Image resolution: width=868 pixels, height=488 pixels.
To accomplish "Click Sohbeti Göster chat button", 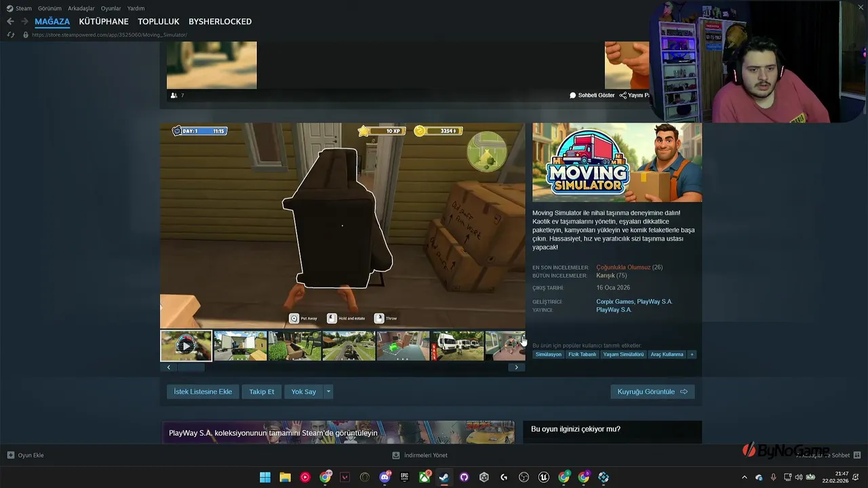I will (592, 96).
